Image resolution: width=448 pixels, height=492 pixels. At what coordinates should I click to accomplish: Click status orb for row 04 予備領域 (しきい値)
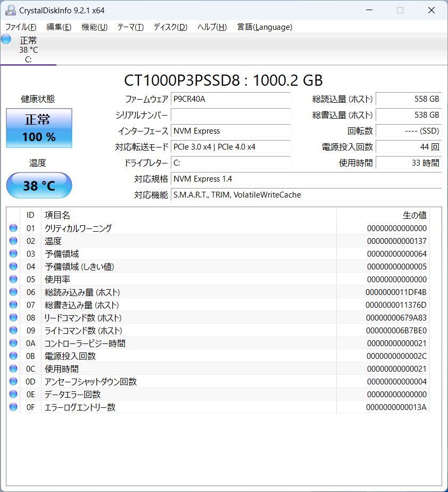pos(13,266)
